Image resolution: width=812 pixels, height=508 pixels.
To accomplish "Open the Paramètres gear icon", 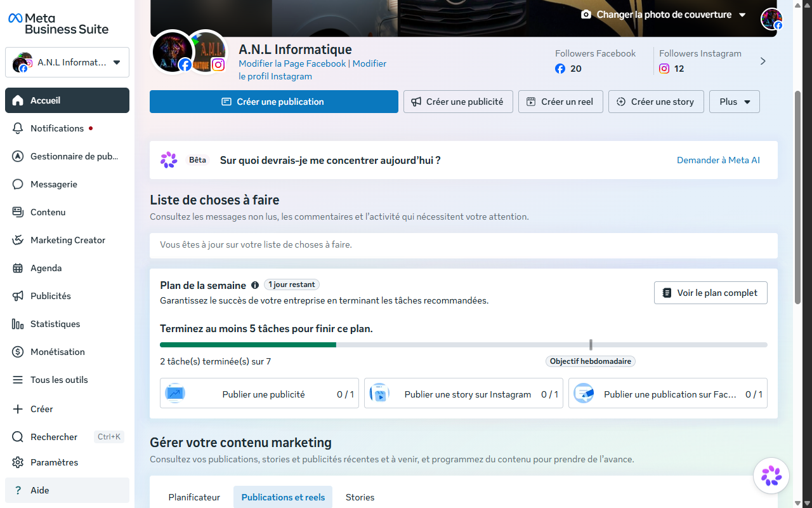I will click(18, 462).
